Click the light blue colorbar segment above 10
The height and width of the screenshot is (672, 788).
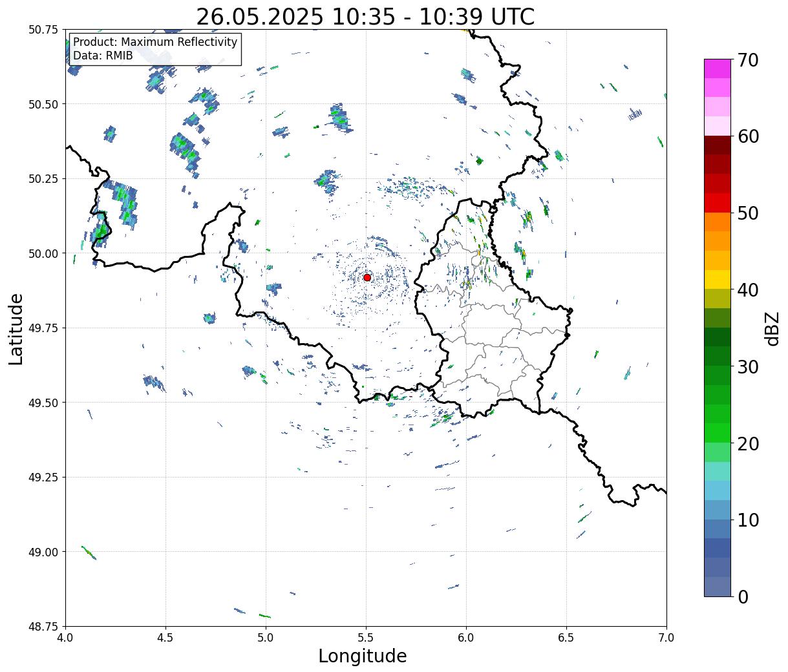pos(718,490)
